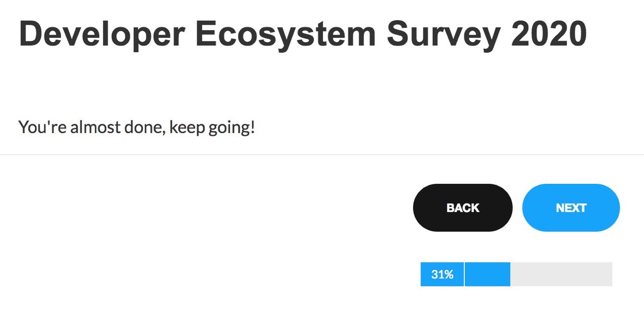The height and width of the screenshot is (314, 644).
Task: Click the You're almost done message
Action: coord(137,127)
